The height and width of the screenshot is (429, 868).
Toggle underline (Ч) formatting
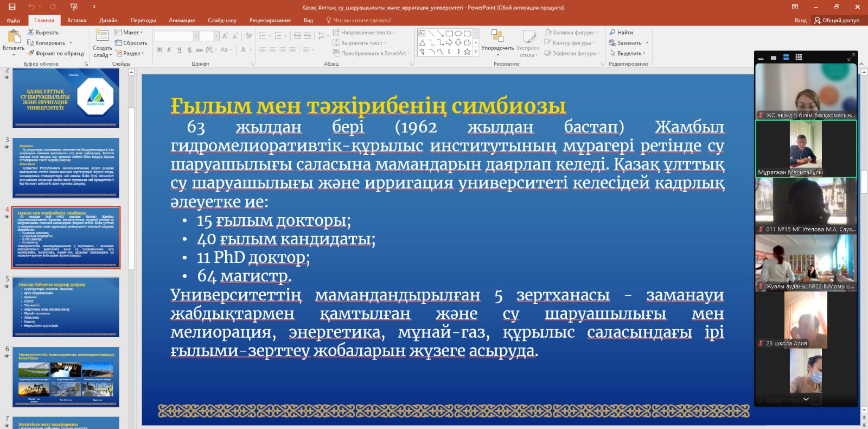[179, 49]
